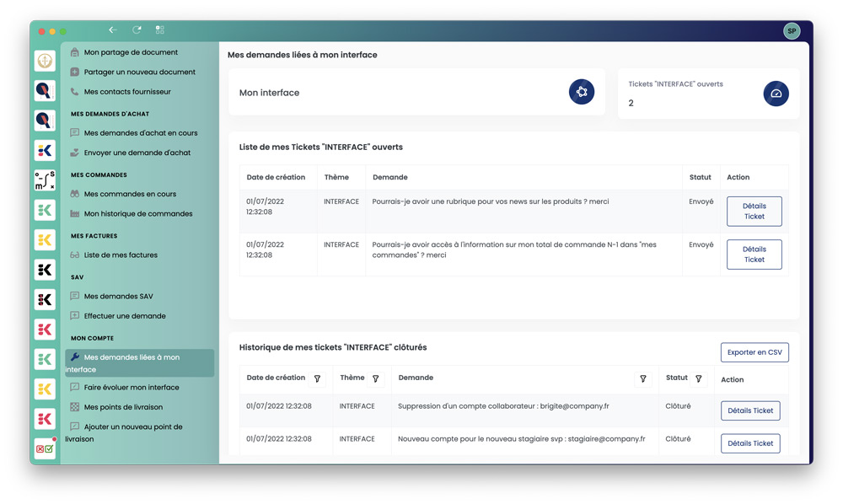Viewport: 843px width, 504px height.
Task: Open Détails Ticket for the news rubrique request
Action: (x=754, y=212)
